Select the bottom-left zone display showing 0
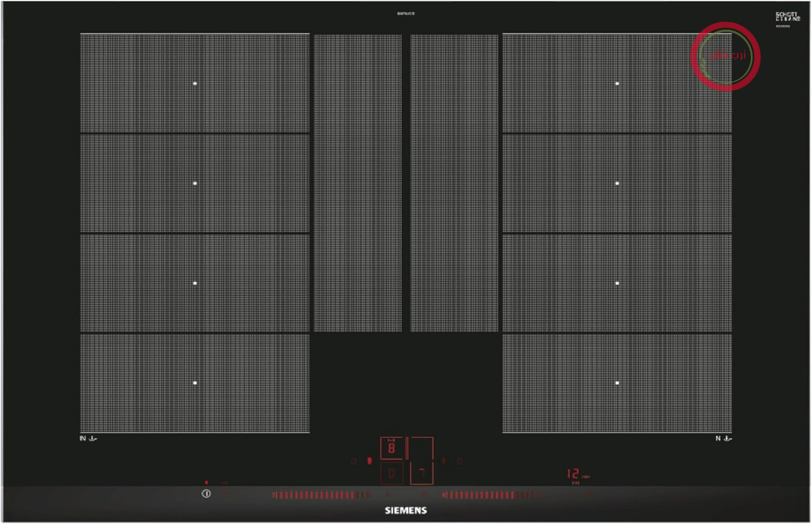The image size is (812, 524). point(391,474)
